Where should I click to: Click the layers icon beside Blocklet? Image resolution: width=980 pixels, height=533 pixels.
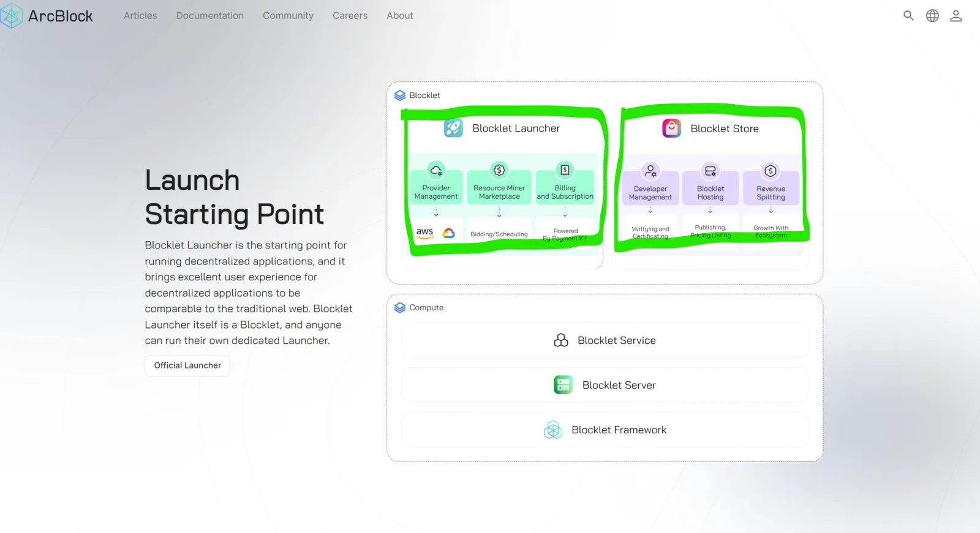[x=400, y=95]
